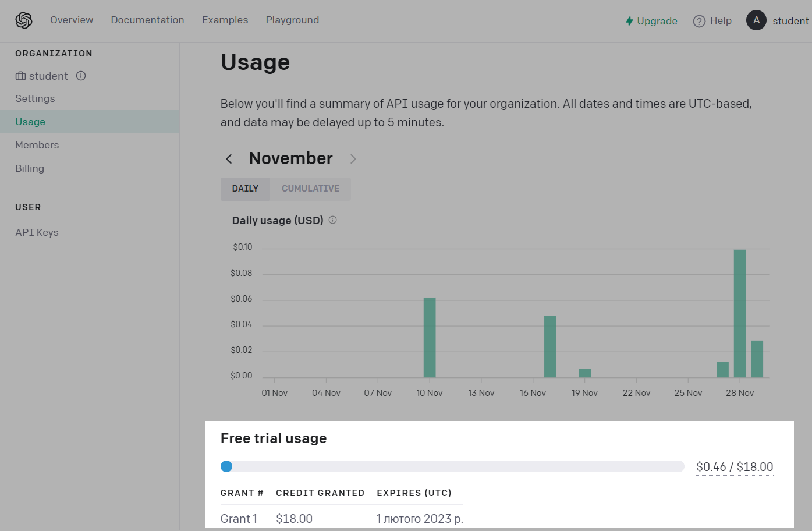Advance to next month with right chevron
This screenshot has width=812, height=531.
tap(353, 158)
